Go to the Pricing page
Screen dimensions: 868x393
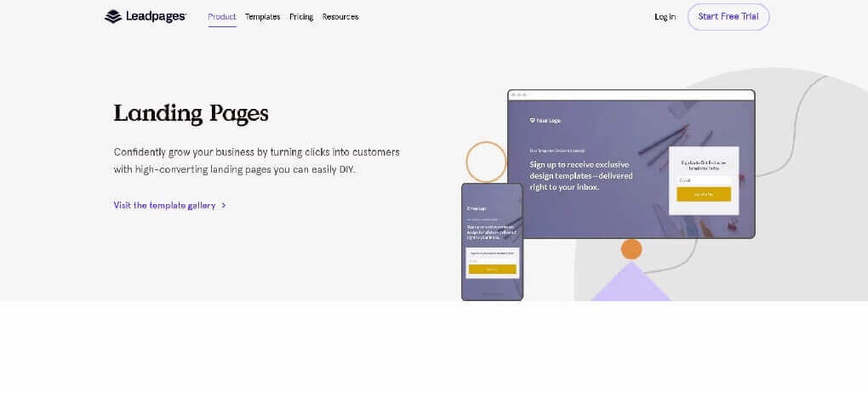pos(301,17)
